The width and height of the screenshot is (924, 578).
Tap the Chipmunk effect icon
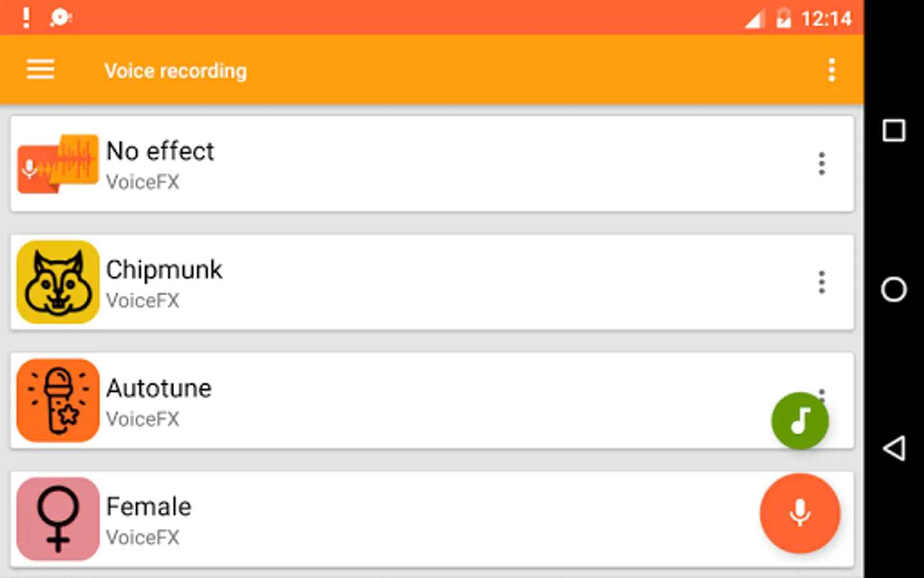click(58, 282)
